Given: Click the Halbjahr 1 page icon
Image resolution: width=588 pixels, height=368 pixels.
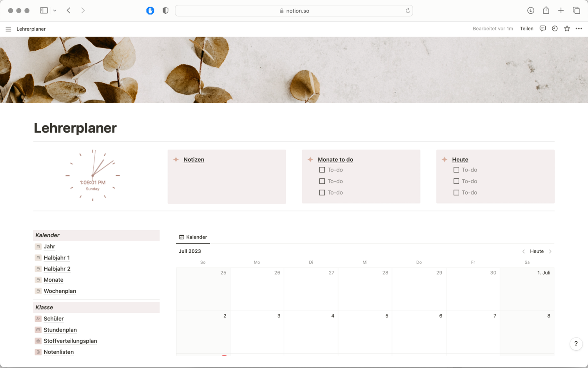Looking at the screenshot, I should point(38,258).
